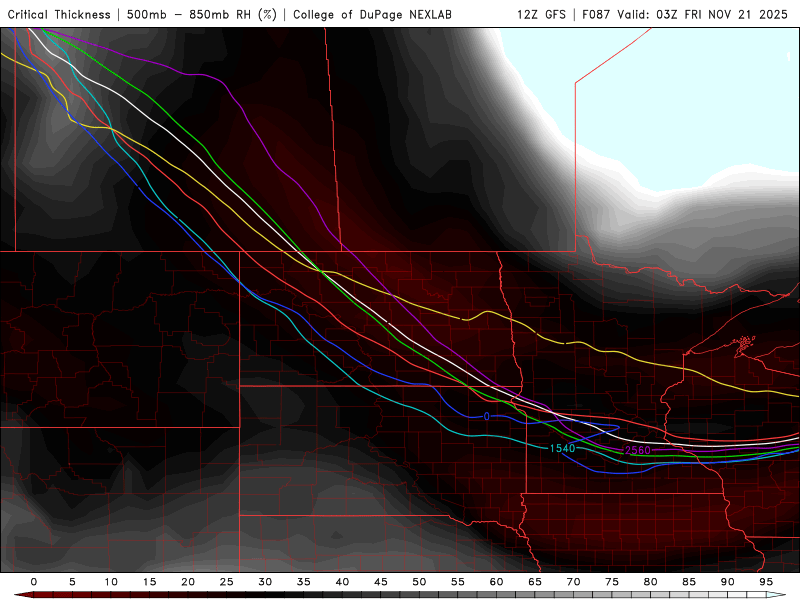Click colorbar tick label '65'

535,582
